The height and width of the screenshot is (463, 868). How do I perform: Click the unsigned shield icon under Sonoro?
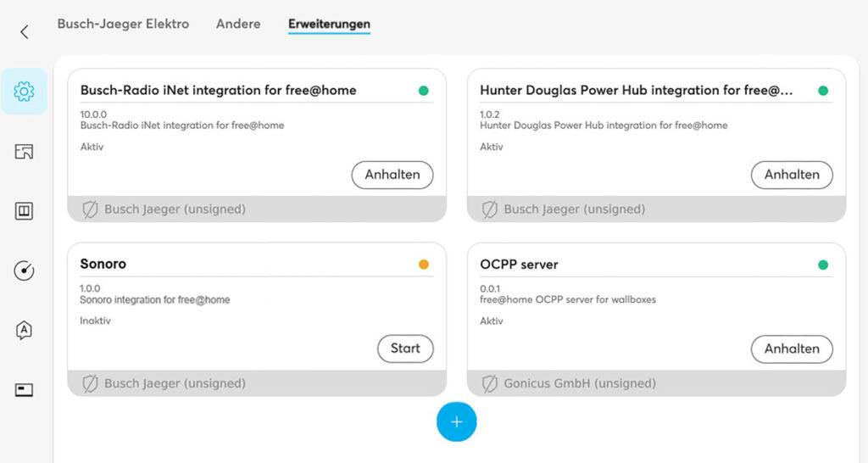tap(90, 383)
